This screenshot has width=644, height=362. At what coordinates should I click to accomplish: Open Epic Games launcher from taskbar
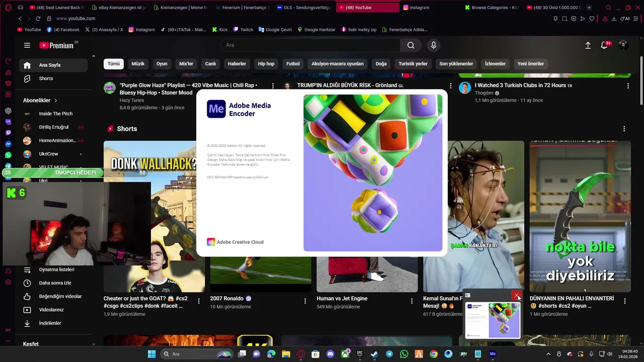point(360,354)
